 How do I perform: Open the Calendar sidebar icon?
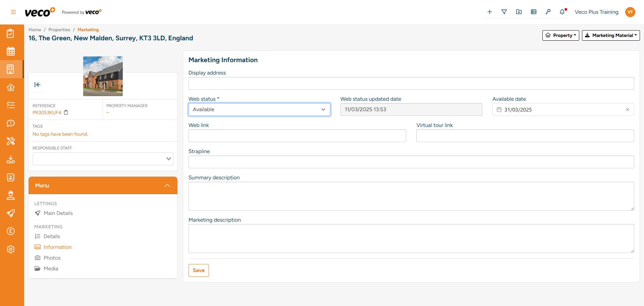click(11, 51)
